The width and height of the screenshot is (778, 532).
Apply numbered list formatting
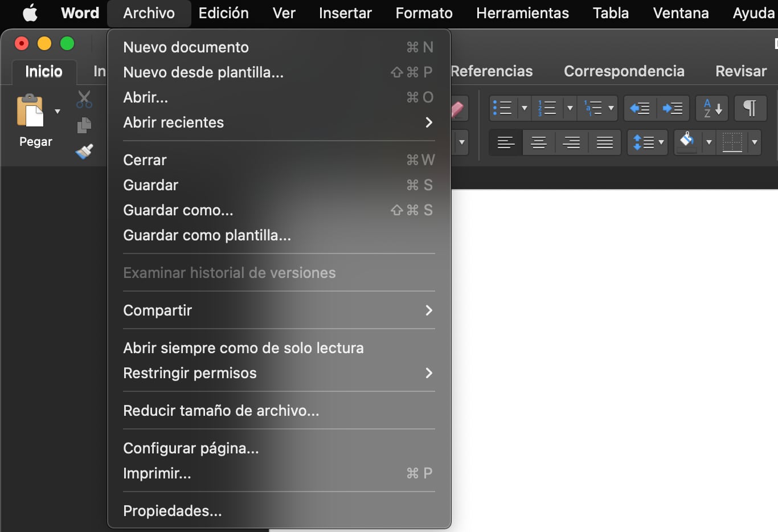coord(547,108)
